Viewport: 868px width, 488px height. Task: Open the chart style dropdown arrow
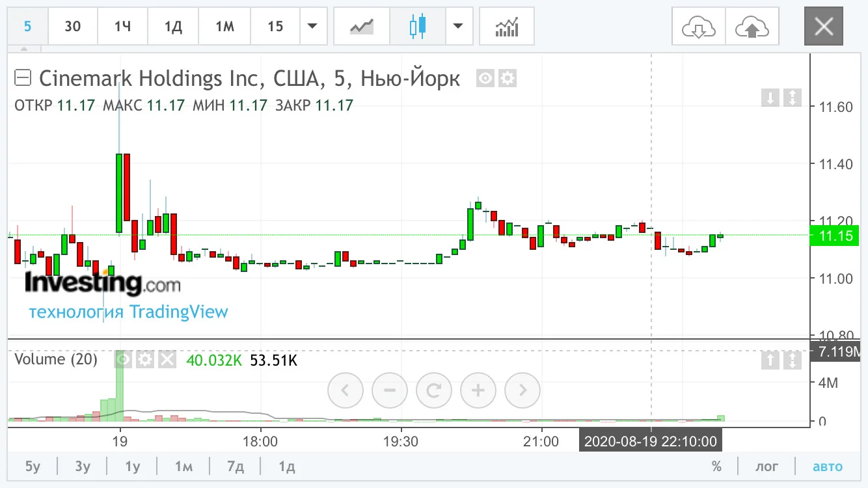click(459, 27)
